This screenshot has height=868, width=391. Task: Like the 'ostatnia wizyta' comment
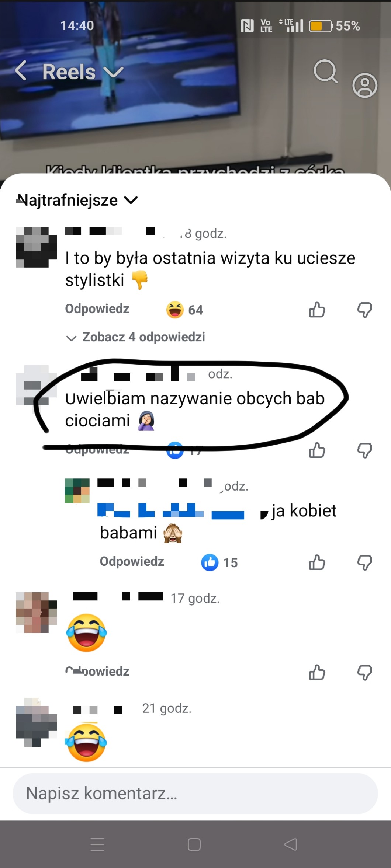tap(317, 310)
